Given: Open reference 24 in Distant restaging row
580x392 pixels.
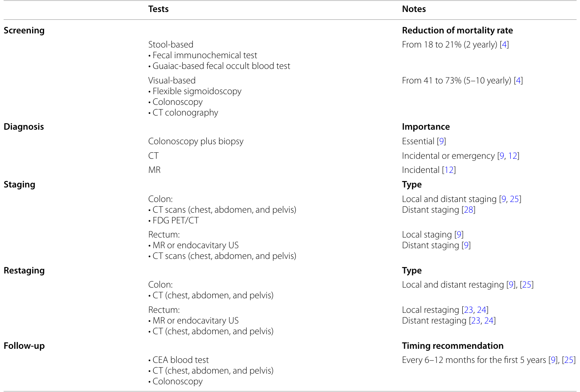Looking at the screenshot, I should (489, 321).
